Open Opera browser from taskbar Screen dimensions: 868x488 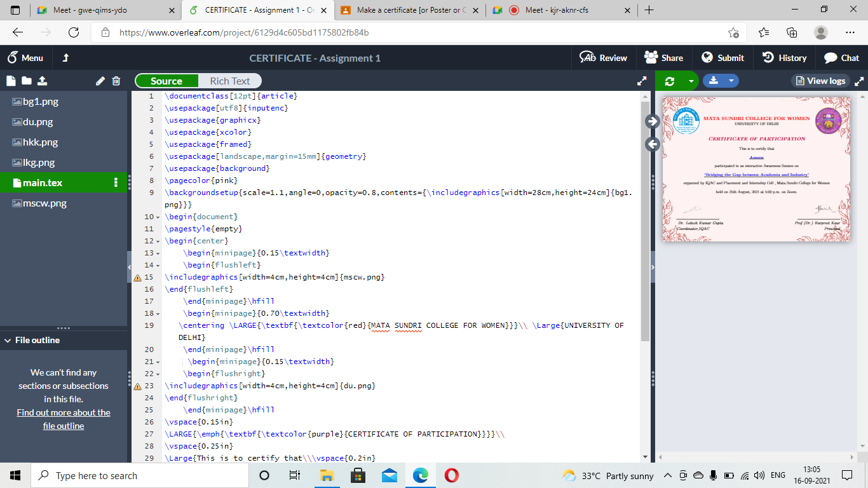click(452, 475)
